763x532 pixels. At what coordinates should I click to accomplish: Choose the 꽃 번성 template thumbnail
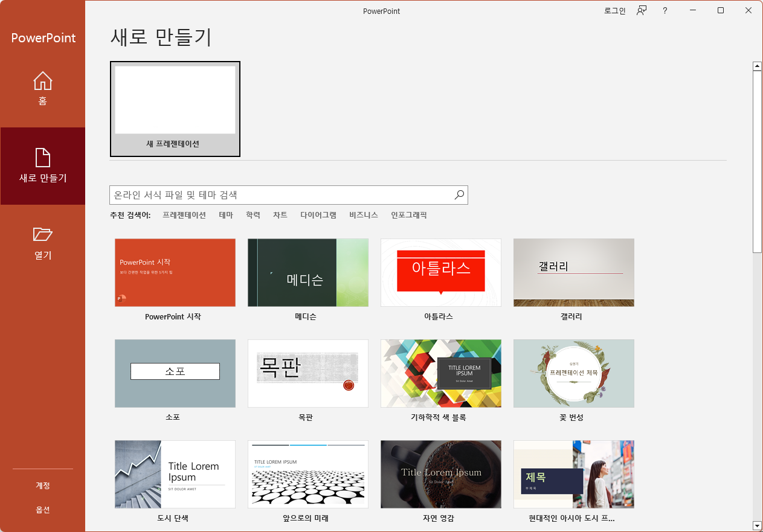[574, 373]
